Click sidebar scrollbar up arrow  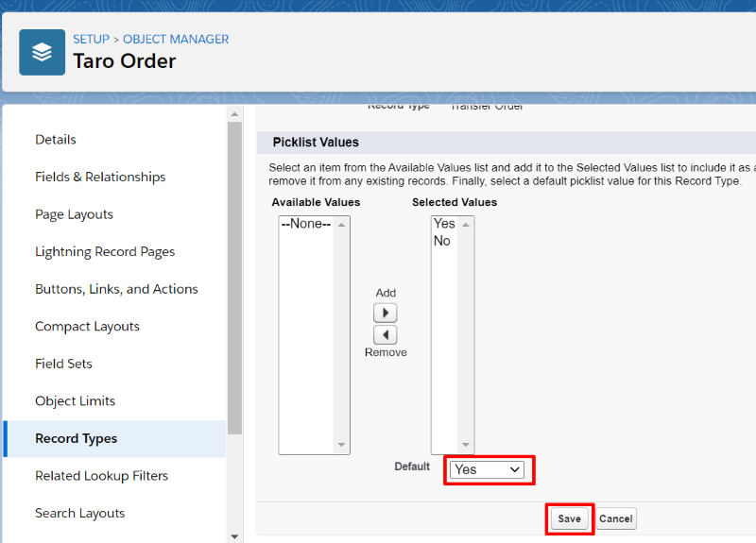pyautogui.click(x=234, y=114)
